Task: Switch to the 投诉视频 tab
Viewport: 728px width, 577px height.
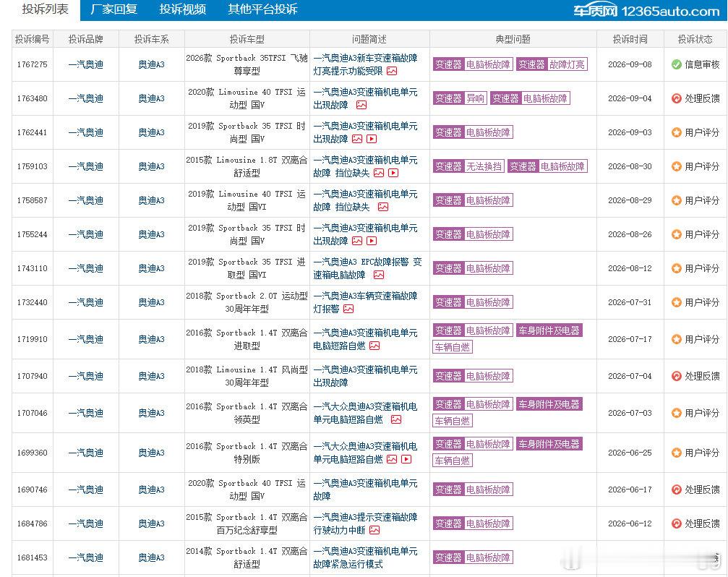Action: (x=182, y=9)
